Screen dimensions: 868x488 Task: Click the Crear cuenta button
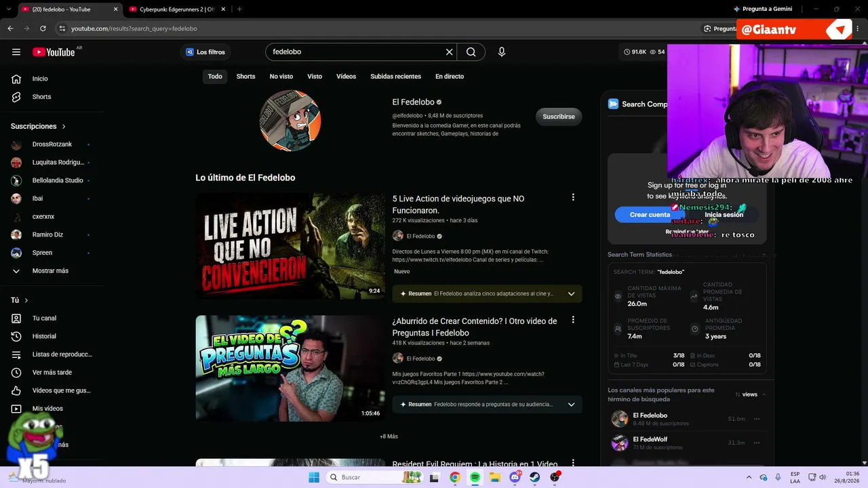click(650, 215)
